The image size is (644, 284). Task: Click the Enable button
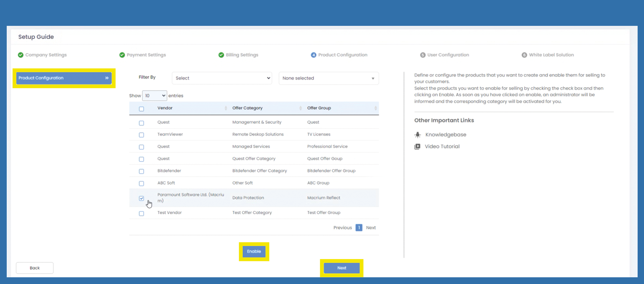click(x=254, y=251)
